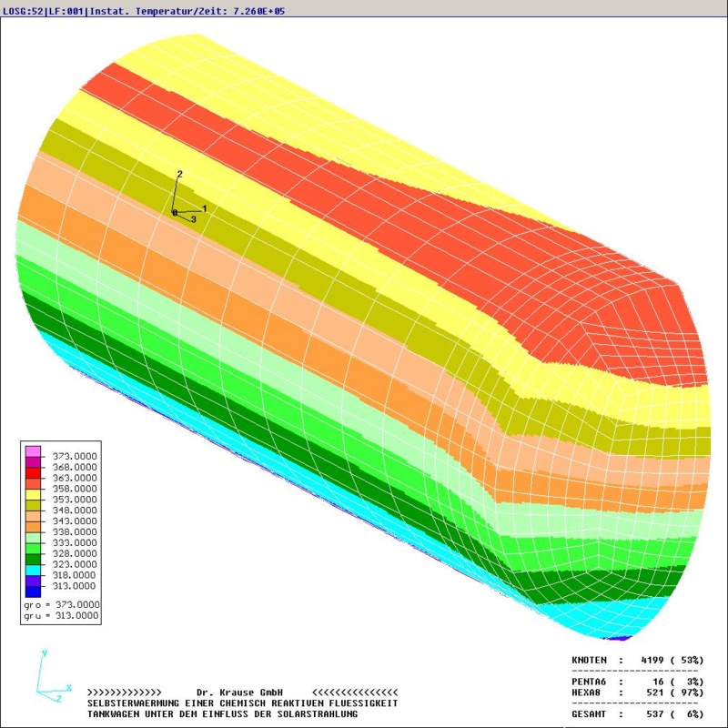Click the legend value 348.0000
Viewport: 728px width, 728px height.
[x=75, y=511]
